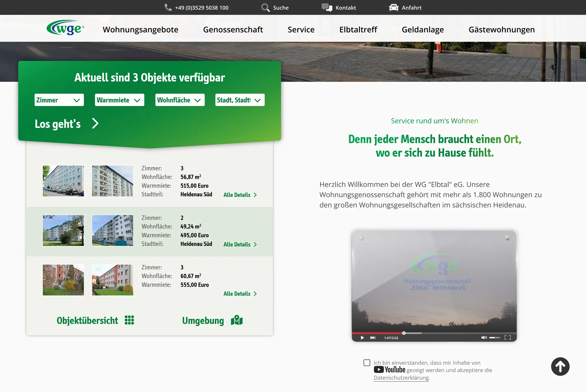This screenshot has height=392, width=586.
Task: Tick the YouTube consent checkbox
Action: click(367, 363)
